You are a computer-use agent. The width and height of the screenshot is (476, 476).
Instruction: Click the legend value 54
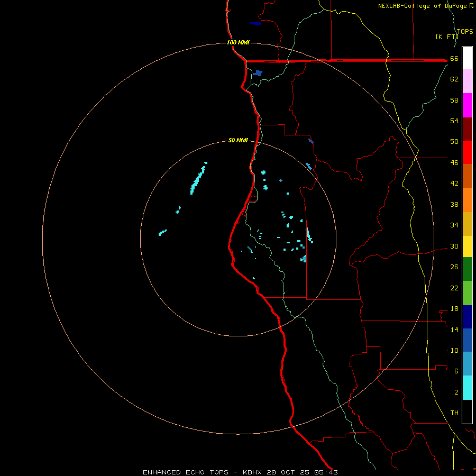click(454, 121)
